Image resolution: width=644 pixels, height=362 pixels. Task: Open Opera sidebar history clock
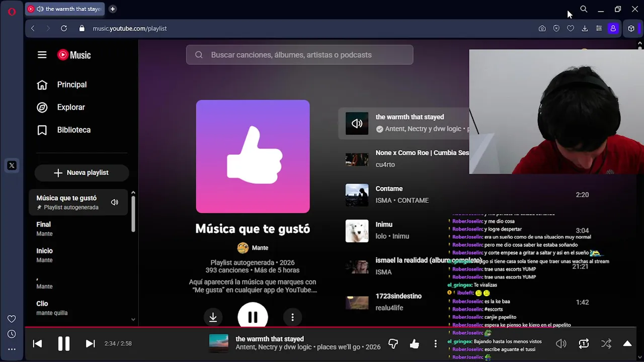[x=12, y=334]
